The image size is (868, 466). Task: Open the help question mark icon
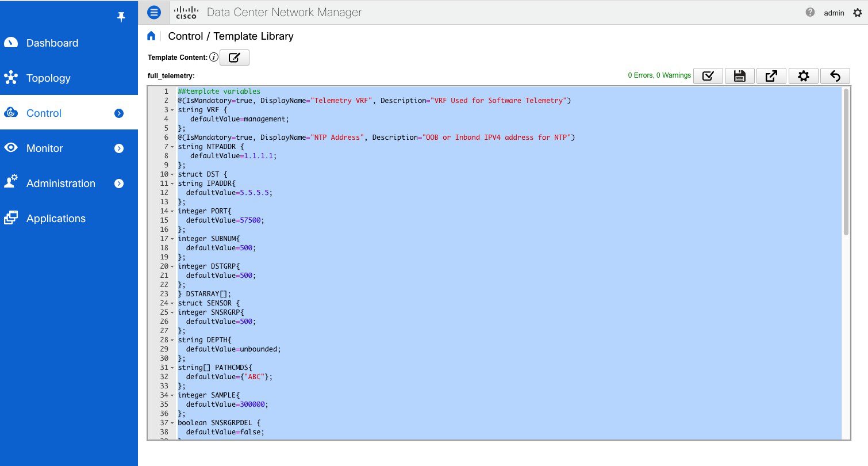[811, 12]
